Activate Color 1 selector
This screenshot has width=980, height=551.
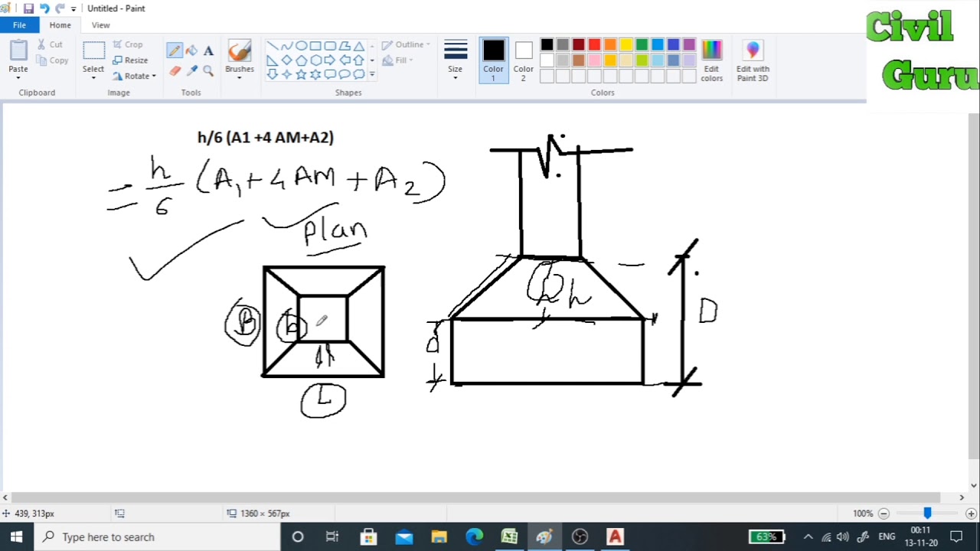494,61
